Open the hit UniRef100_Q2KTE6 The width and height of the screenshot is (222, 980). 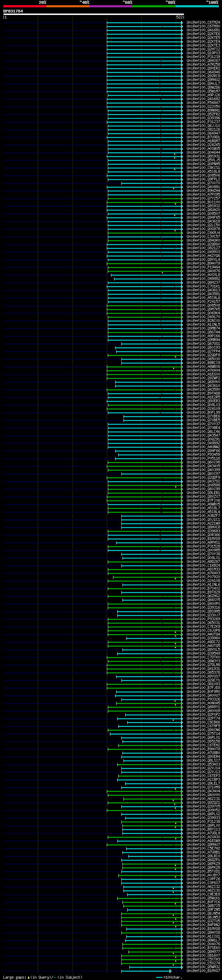point(203,34)
